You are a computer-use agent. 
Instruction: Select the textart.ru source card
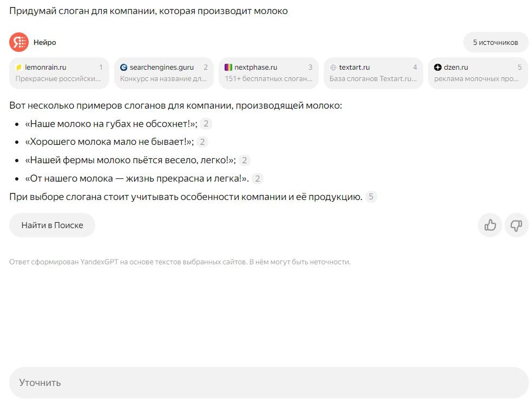[373, 72]
